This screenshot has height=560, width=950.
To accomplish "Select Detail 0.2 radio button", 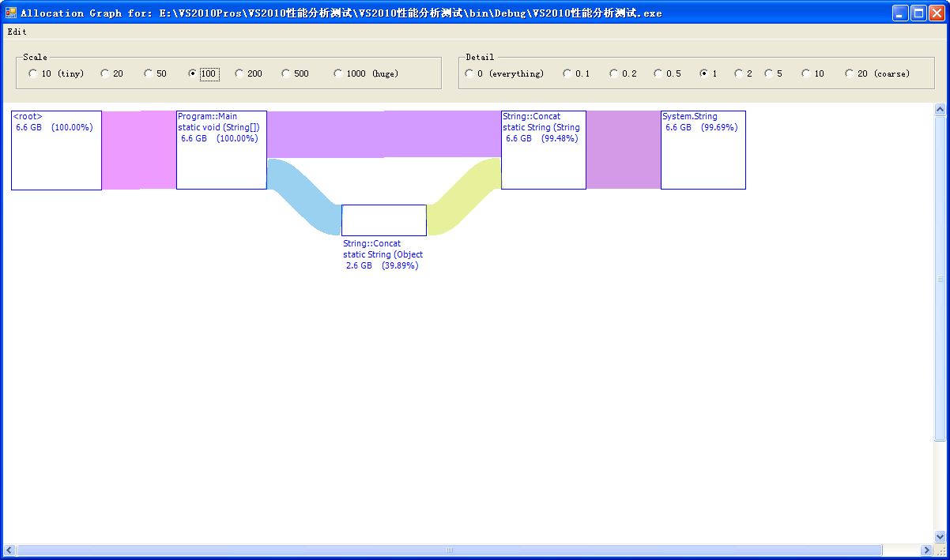I will point(623,73).
